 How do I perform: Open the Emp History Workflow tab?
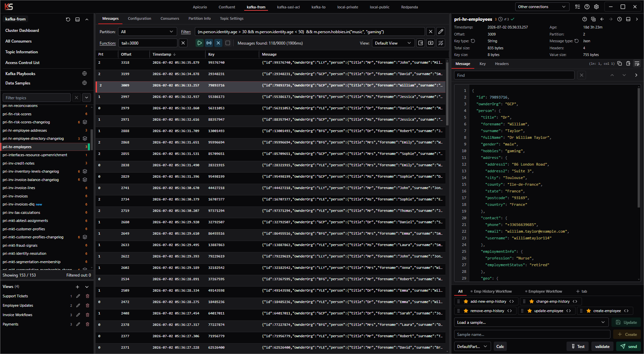[492, 291]
